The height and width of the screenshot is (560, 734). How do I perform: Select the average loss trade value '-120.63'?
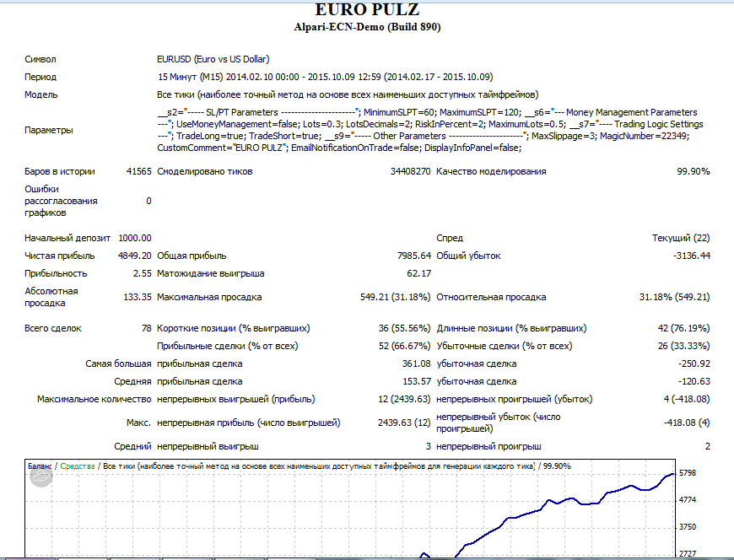click(x=694, y=382)
